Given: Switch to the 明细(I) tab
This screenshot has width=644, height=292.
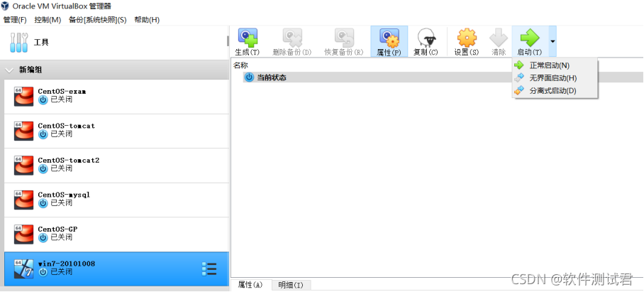Looking at the screenshot, I should (x=291, y=285).
